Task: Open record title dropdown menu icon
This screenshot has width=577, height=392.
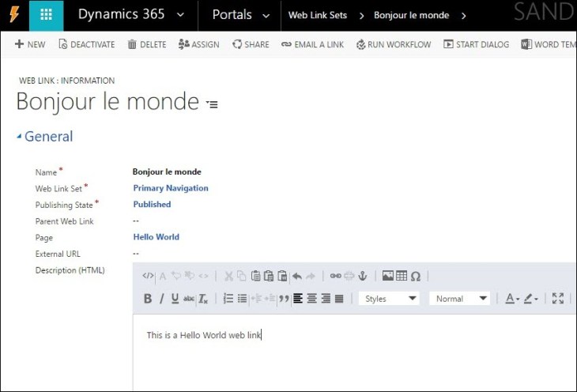Action: click(x=212, y=104)
